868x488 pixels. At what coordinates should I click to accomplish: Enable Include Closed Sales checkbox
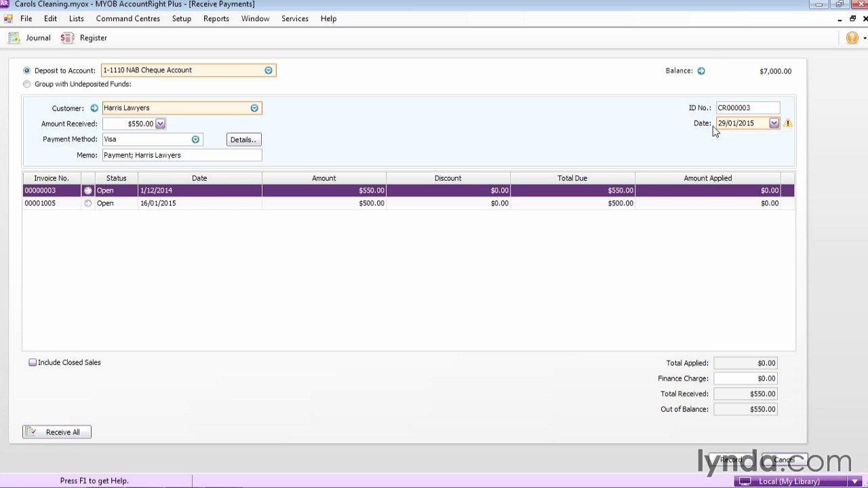click(33, 363)
